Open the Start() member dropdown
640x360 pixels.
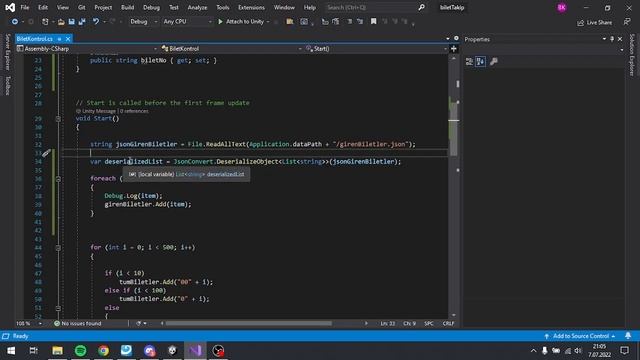(x=376, y=49)
